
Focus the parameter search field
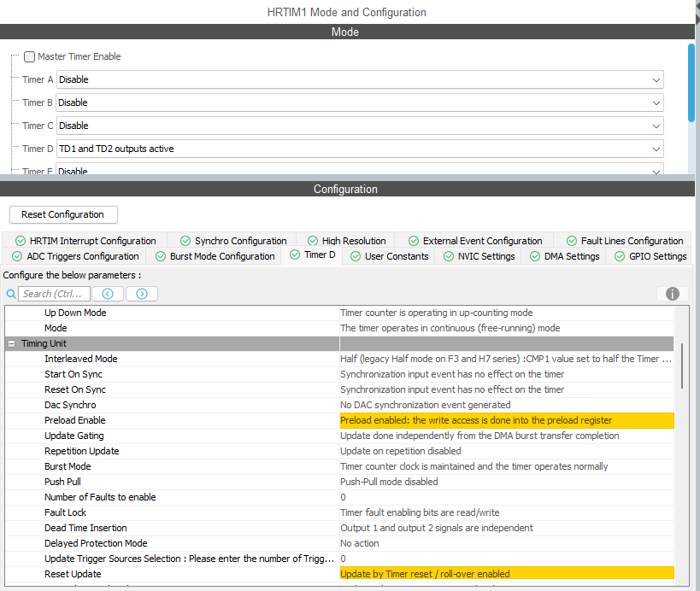point(54,294)
